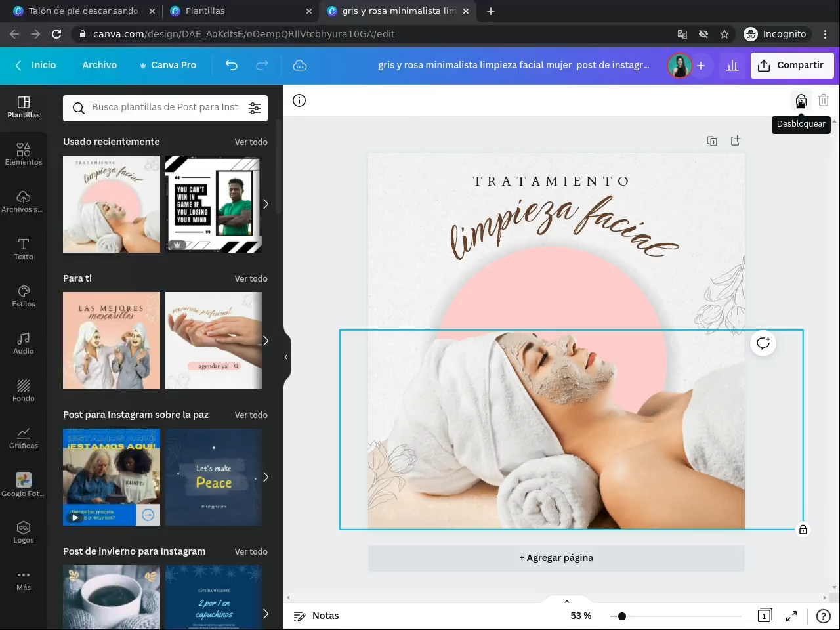Click the template search input field
The image size is (840, 630).
click(165, 108)
